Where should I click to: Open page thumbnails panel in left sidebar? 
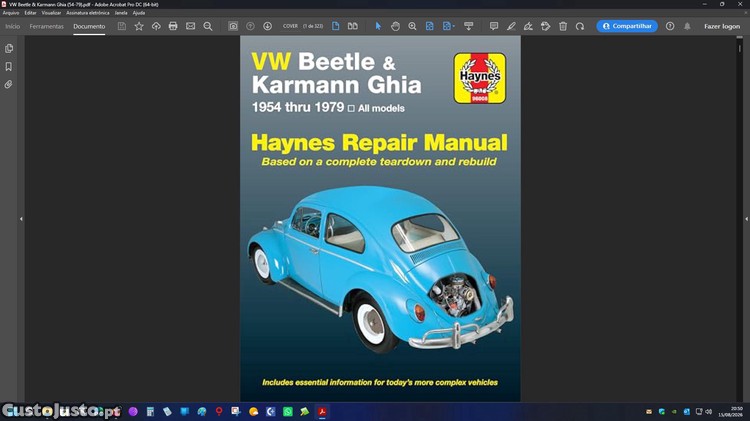[x=9, y=48]
